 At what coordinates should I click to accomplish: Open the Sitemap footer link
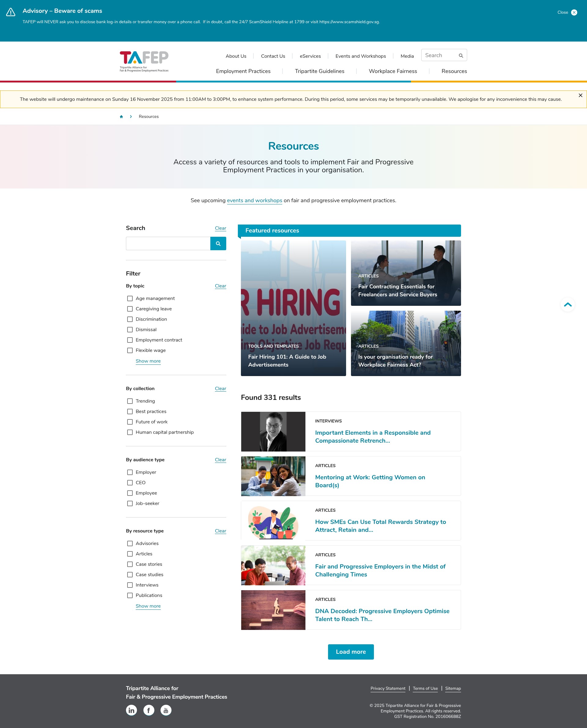point(453,689)
